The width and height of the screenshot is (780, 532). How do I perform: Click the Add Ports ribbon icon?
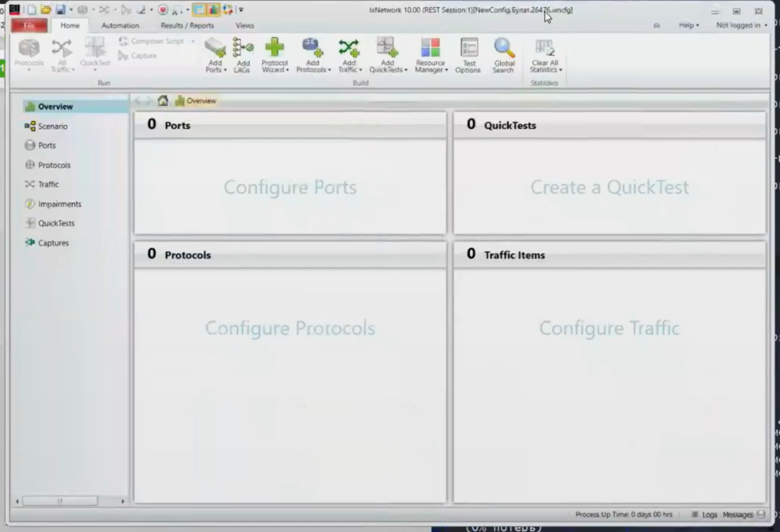216,49
